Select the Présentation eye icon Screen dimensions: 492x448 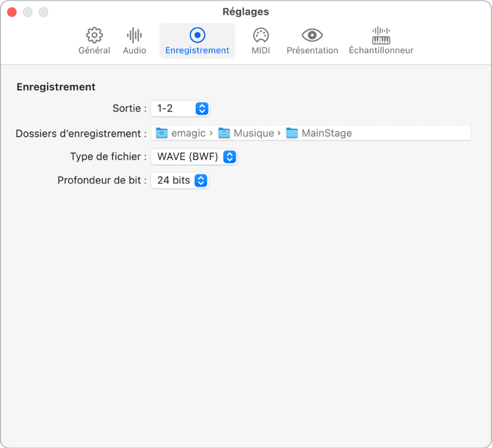312,36
